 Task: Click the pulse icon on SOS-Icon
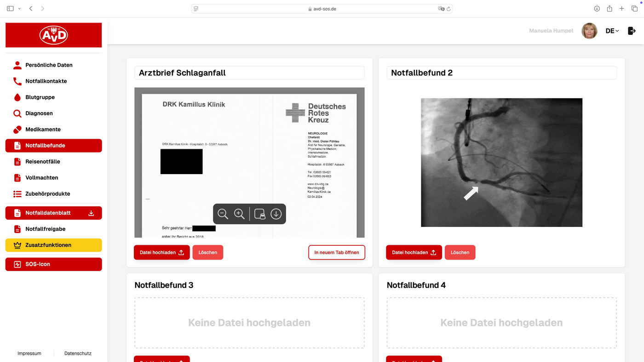[x=17, y=264]
